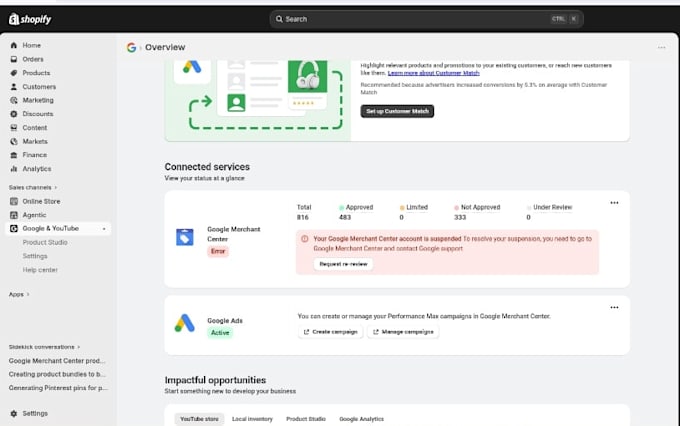Click the Customer Match illustration thumbnail
680x426 pixels.
click(x=258, y=101)
